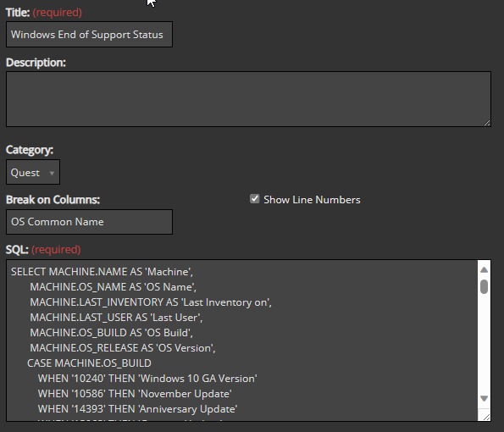Image resolution: width=504 pixels, height=432 pixels.
Task: Click the SQL text area resize handle
Action: pos(487,418)
